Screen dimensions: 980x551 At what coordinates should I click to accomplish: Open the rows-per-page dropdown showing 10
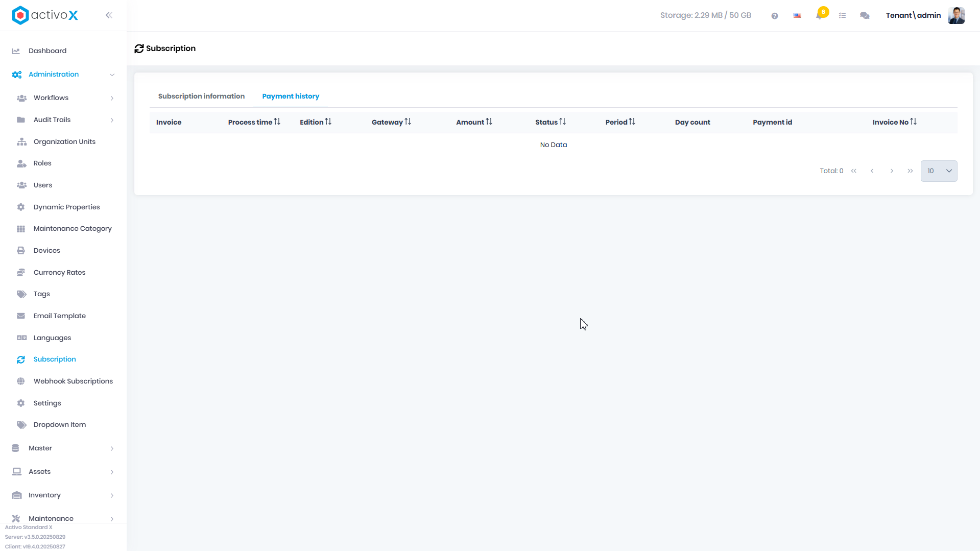(x=939, y=171)
